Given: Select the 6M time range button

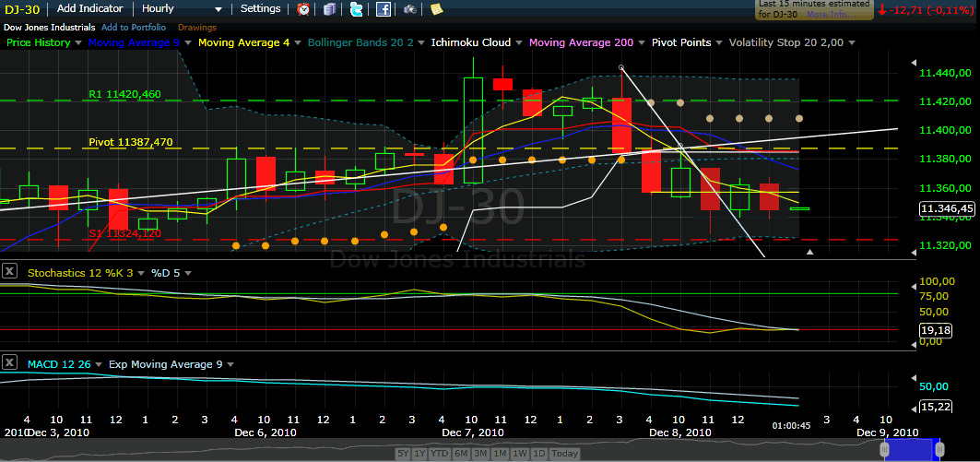Looking at the screenshot, I should click(x=461, y=454).
